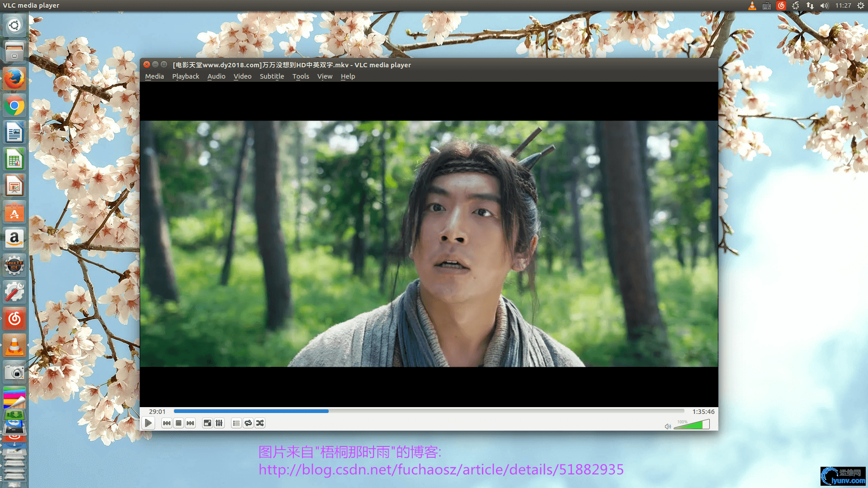
Task: Open the Video menu
Action: [x=243, y=76]
